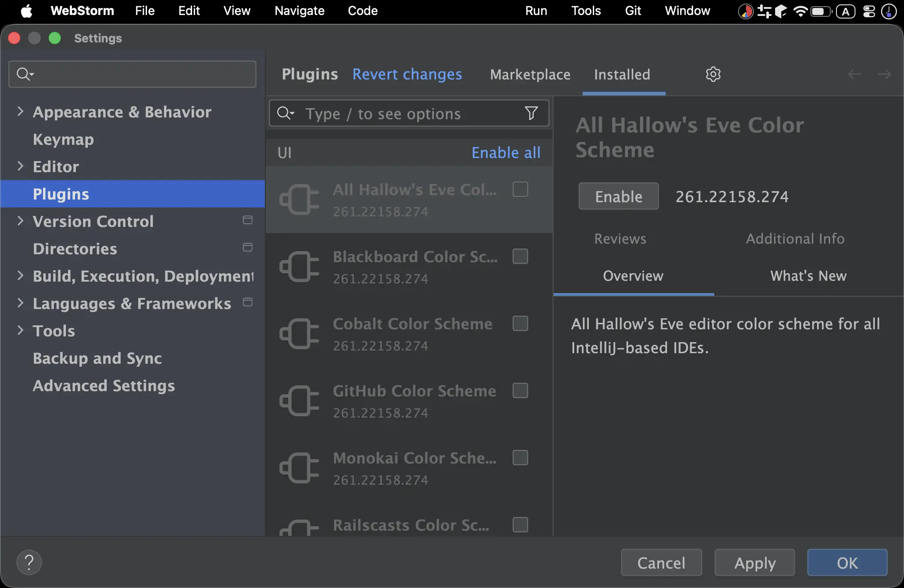Select Plugins in the settings tree
Image resolution: width=904 pixels, height=588 pixels.
[133, 194]
